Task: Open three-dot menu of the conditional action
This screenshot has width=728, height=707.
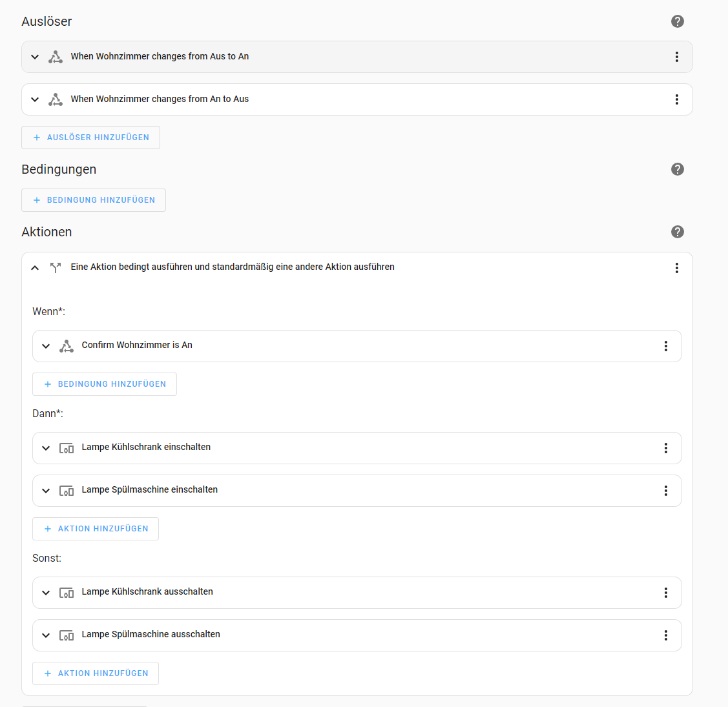Action: [x=676, y=268]
